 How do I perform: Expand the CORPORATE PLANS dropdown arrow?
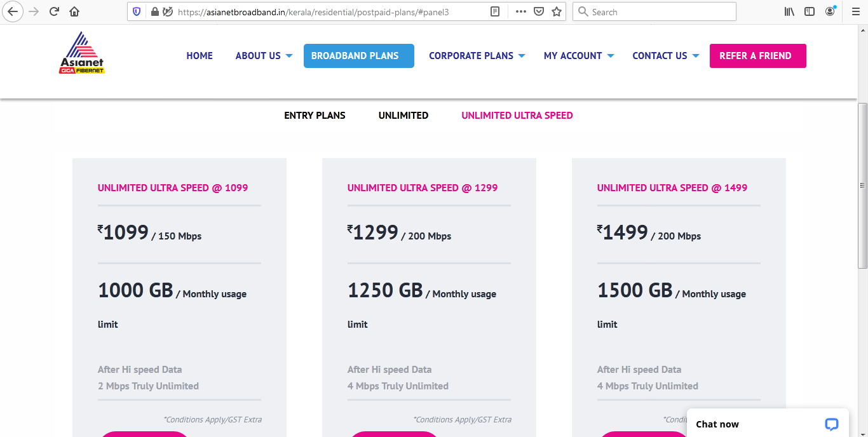click(x=522, y=56)
